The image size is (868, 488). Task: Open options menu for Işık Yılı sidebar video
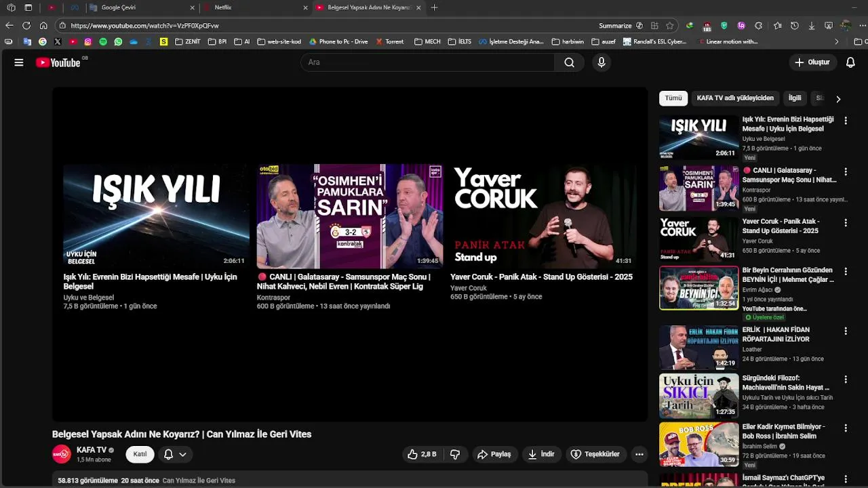point(846,121)
